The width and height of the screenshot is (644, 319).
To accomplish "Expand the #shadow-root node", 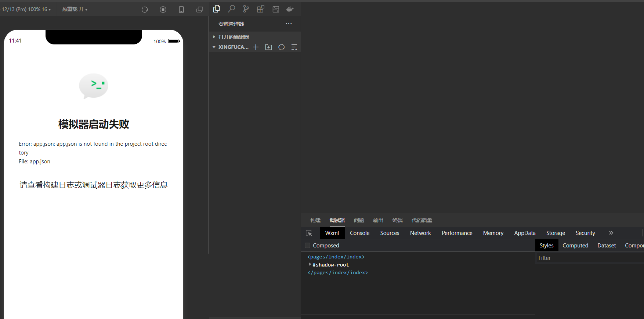I will (310, 264).
